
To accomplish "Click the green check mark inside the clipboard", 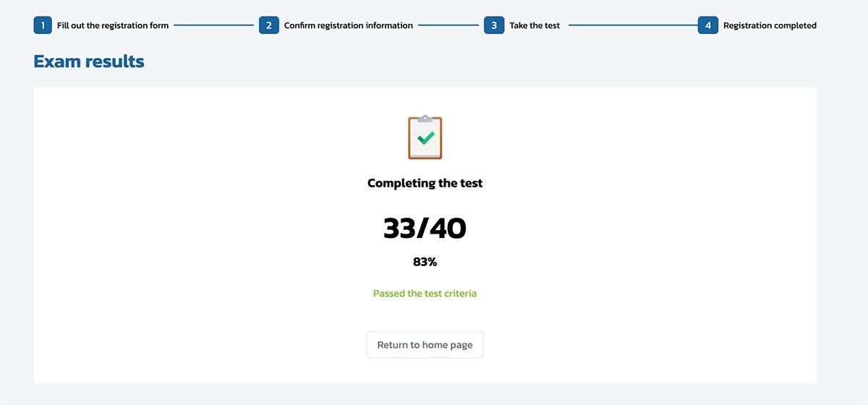I will [426, 137].
